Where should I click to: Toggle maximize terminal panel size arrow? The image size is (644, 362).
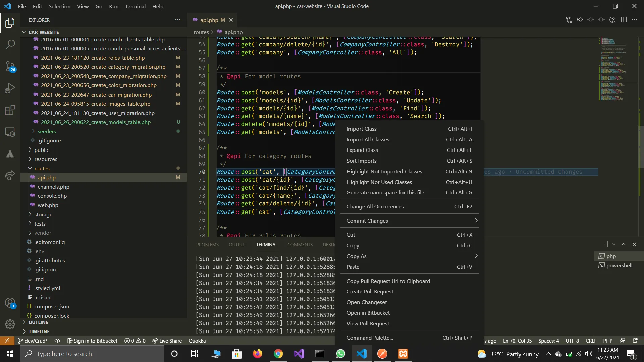623,244
